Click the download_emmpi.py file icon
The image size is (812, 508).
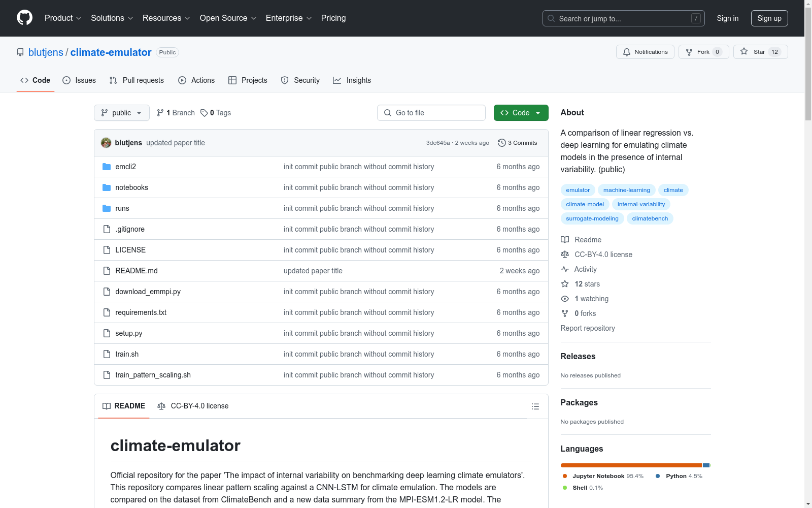tap(107, 292)
